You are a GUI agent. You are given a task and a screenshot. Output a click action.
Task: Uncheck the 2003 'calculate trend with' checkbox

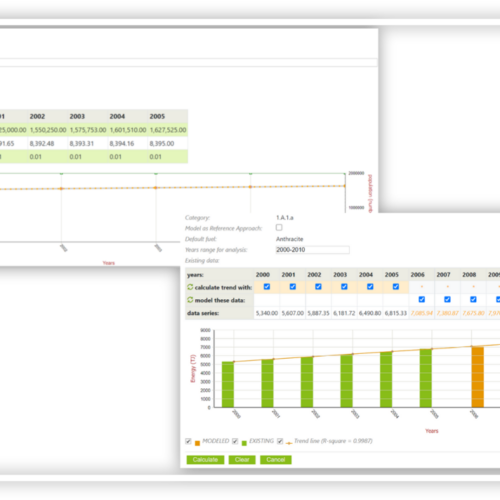pyautogui.click(x=344, y=287)
